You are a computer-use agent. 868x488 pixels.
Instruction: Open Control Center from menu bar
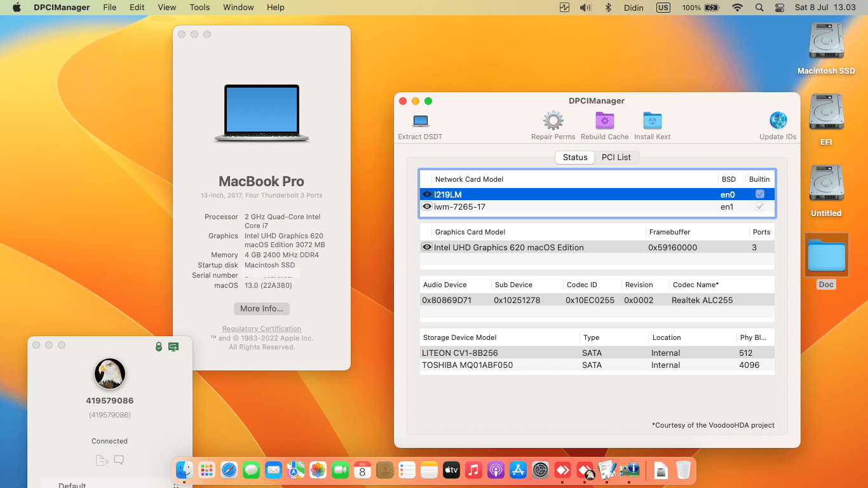pos(780,8)
